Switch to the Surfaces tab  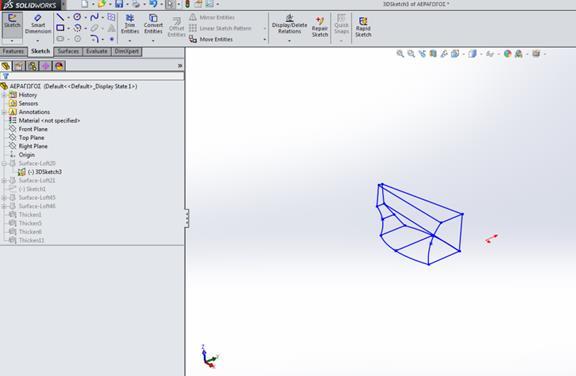68,51
